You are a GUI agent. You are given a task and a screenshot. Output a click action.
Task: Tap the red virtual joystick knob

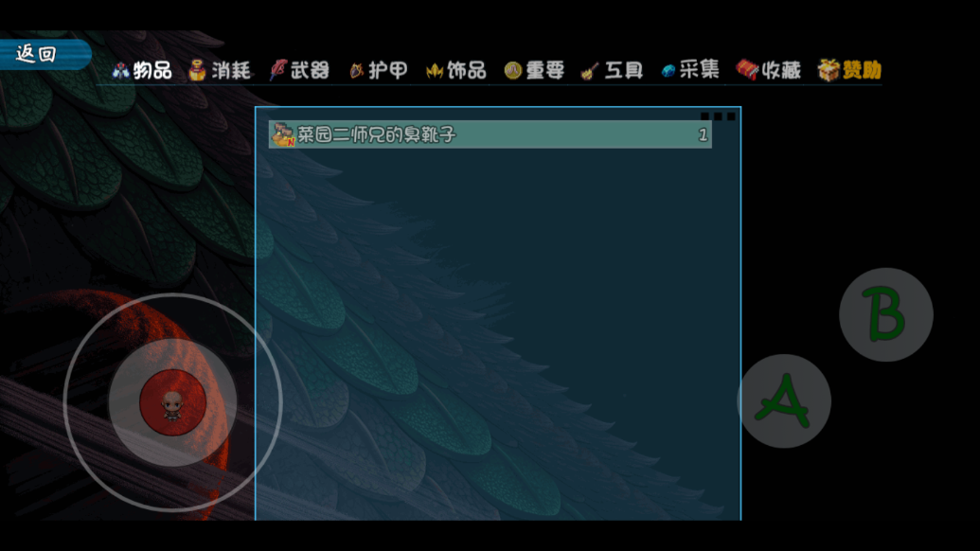(x=172, y=402)
